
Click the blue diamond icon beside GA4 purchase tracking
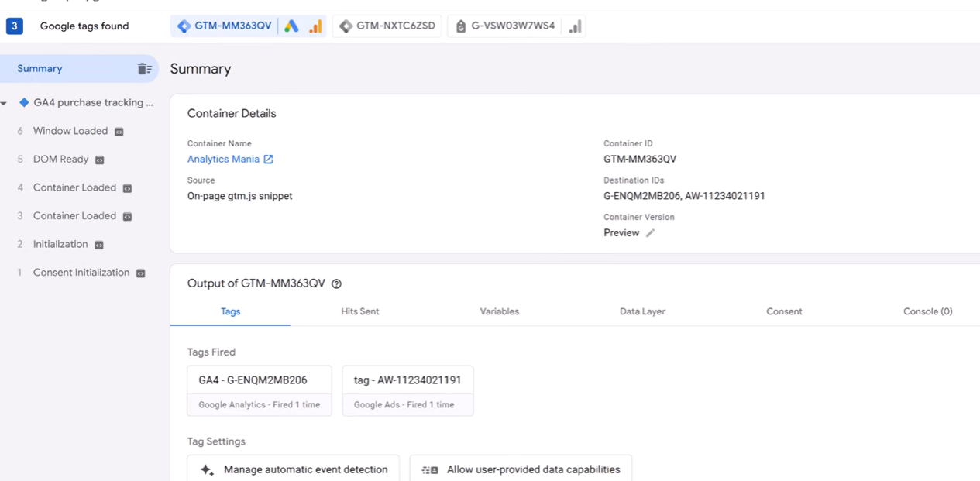pos(24,102)
